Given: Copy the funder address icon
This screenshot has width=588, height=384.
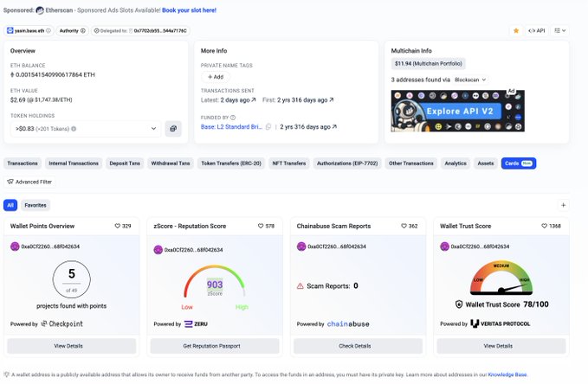Looking at the screenshot, I should [x=268, y=127].
